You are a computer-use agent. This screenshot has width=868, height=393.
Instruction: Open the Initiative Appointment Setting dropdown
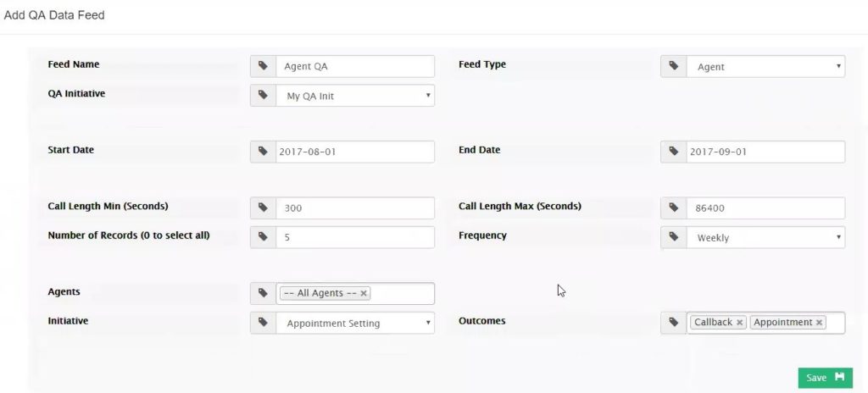355,323
